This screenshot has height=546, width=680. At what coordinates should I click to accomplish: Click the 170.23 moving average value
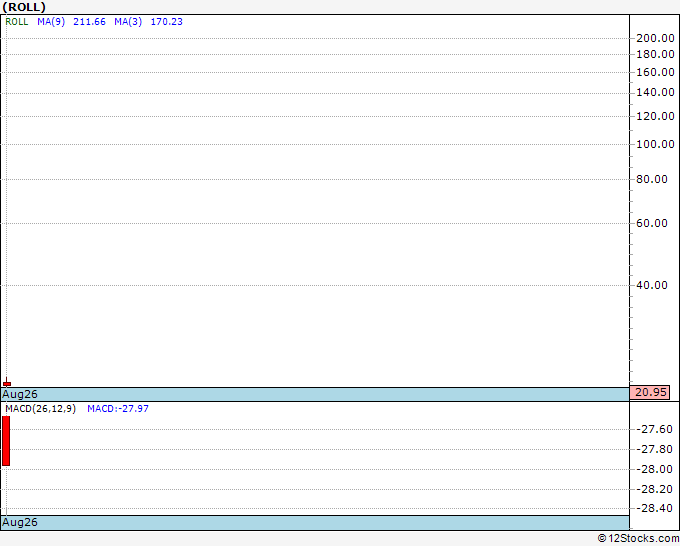pos(167,22)
